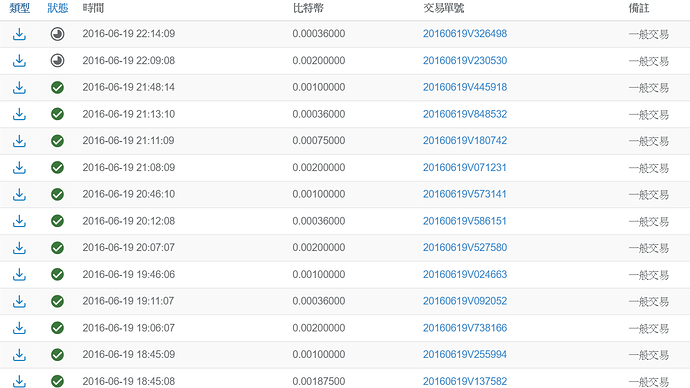Select timestamp 2016-06-19 19:11:07
690x388 pixels.
pos(128,301)
